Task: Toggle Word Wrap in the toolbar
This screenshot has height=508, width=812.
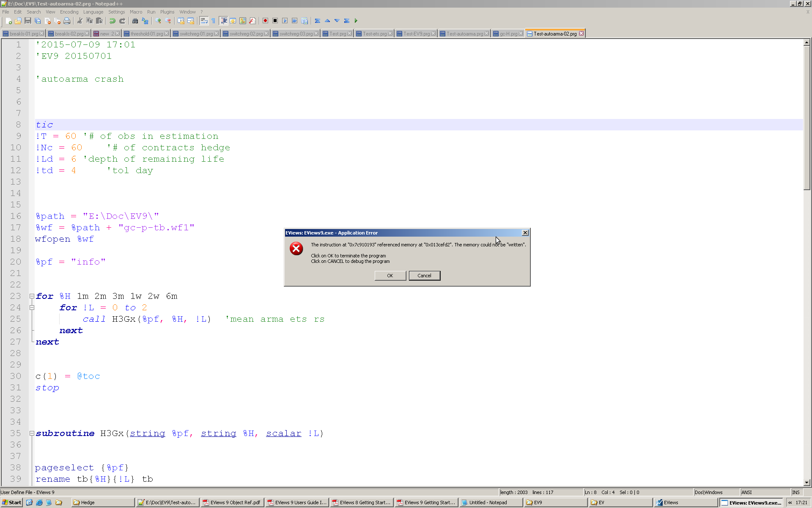Action: coord(204,21)
